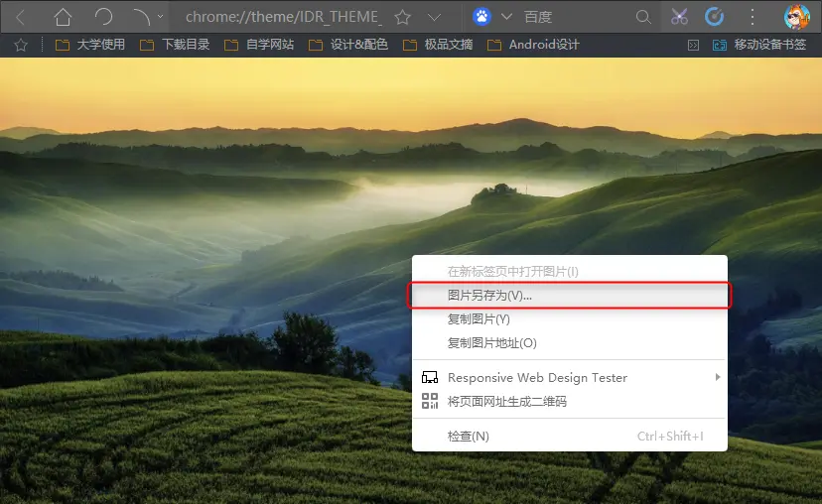Viewport: 822px width, 504px height.
Task: Click the chrome://theme address bar
Action: tap(282, 17)
